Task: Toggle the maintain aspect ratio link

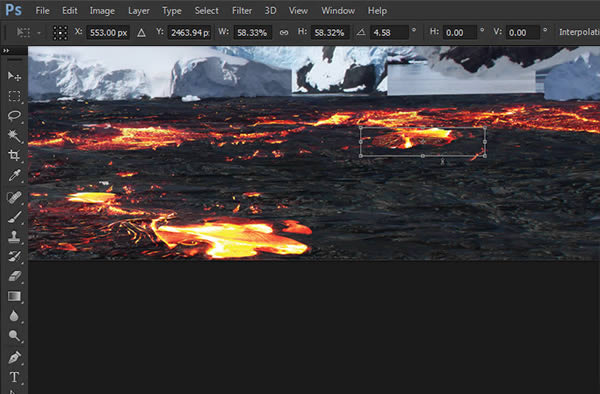Action: coord(284,33)
